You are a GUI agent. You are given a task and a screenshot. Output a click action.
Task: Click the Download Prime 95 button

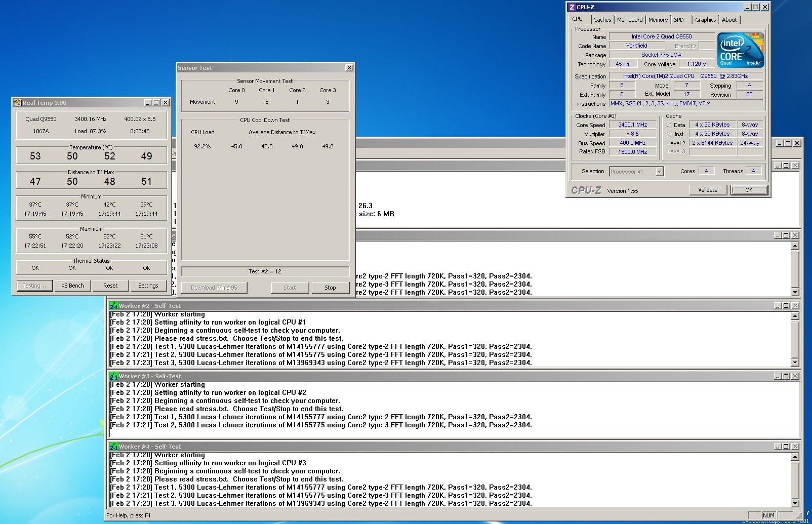(214, 288)
